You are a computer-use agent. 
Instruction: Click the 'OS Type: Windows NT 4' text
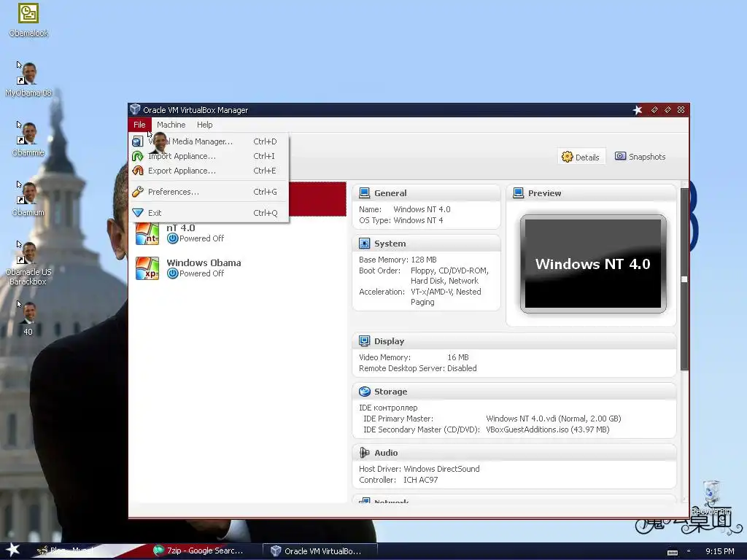coord(401,220)
